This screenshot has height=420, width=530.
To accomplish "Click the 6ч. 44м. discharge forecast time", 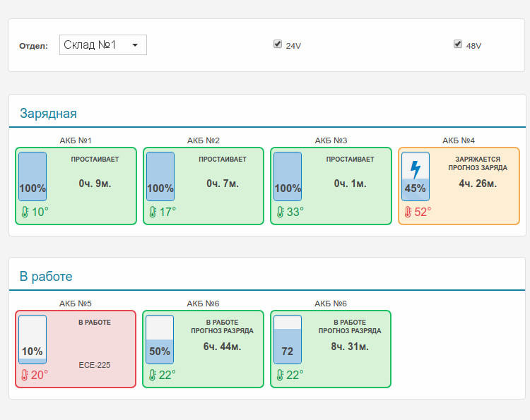I will 222,347.
